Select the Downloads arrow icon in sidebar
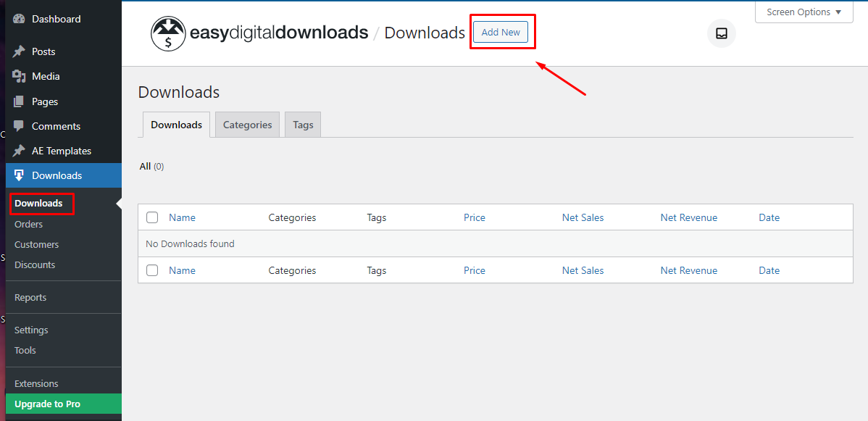Image resolution: width=868 pixels, height=421 pixels. click(x=20, y=175)
